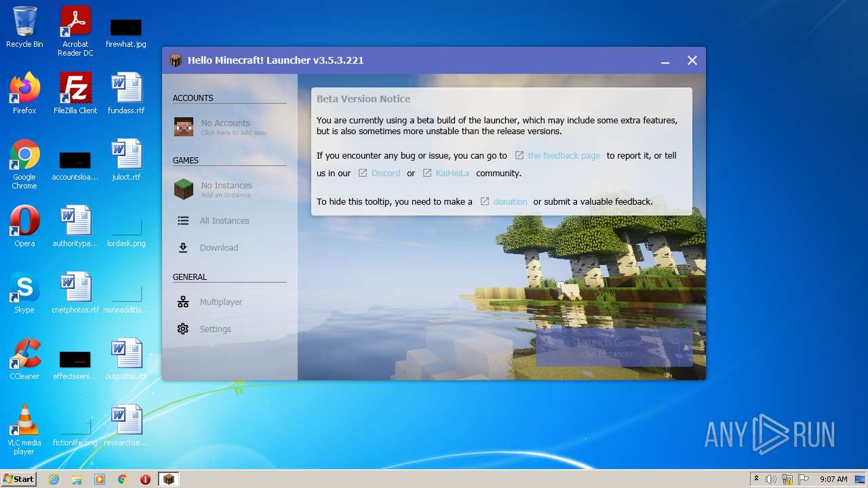This screenshot has height=488, width=868.
Task: Select No Accounts to add one
Action: 230,127
